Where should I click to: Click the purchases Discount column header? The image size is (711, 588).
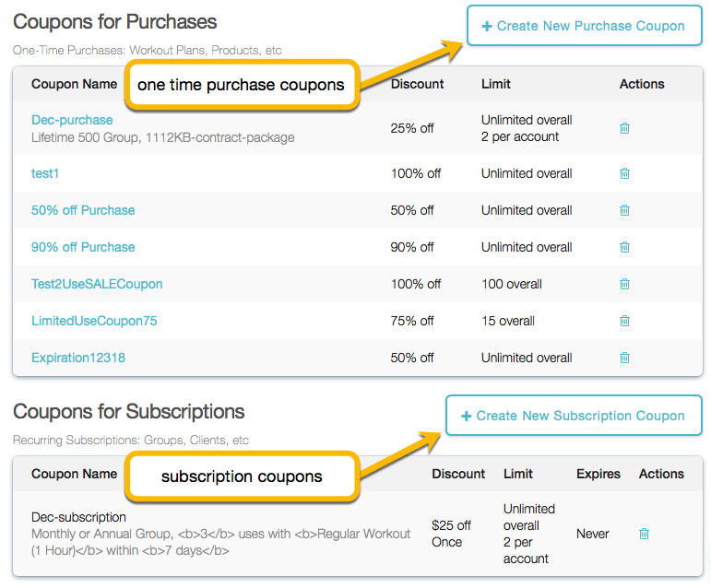tap(417, 84)
